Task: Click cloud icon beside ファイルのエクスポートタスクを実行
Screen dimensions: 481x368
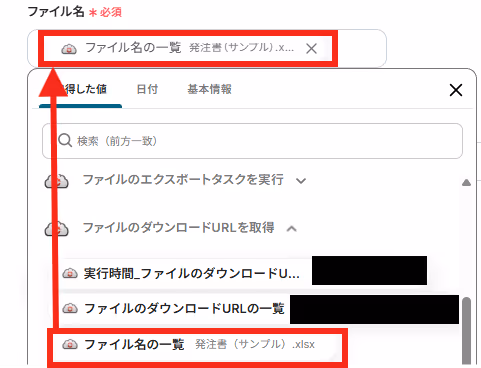Action: point(57,181)
